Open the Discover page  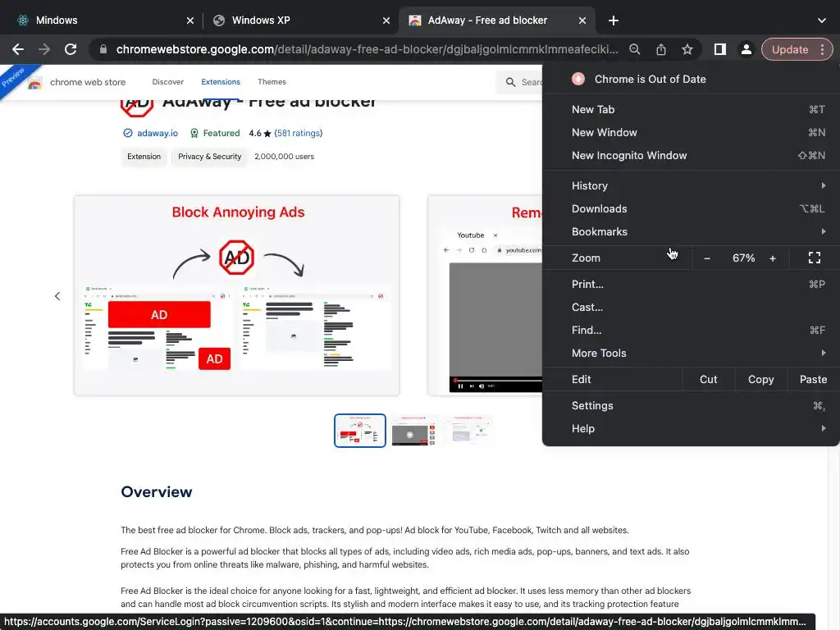coord(167,82)
